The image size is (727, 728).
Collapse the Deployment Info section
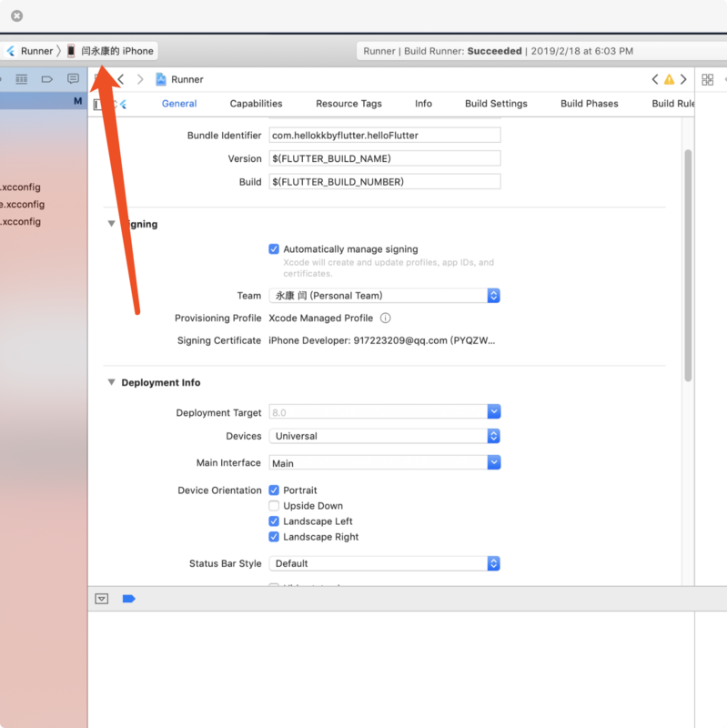(x=111, y=382)
